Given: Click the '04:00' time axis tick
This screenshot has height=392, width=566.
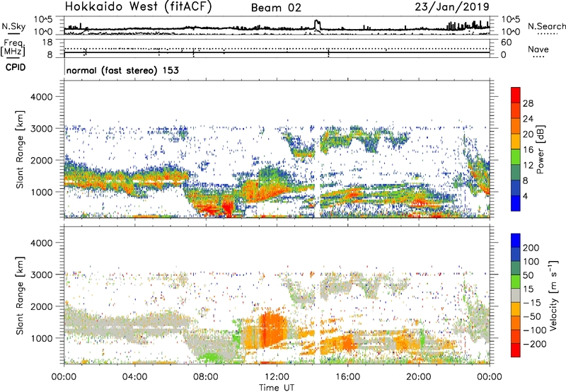Looking at the screenshot, I should (x=134, y=377).
